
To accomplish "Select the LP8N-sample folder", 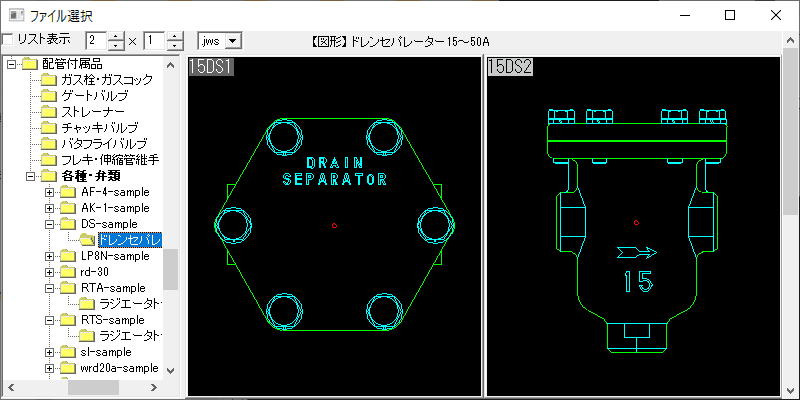I will pyautogui.click(x=115, y=256).
